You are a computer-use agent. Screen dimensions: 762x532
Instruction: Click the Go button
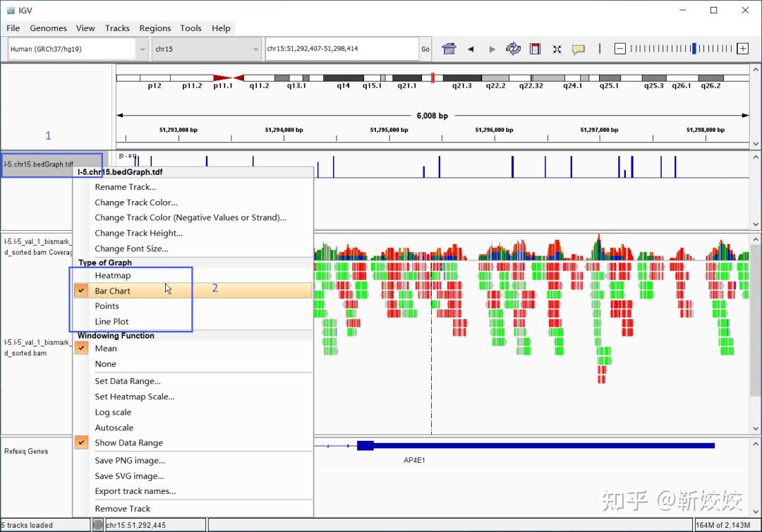(x=425, y=49)
